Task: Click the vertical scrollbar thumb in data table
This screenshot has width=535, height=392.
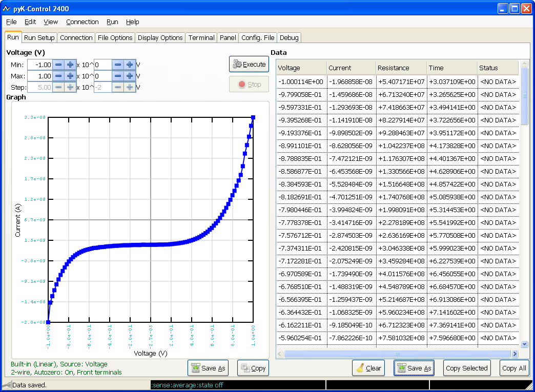Action: 525,96
